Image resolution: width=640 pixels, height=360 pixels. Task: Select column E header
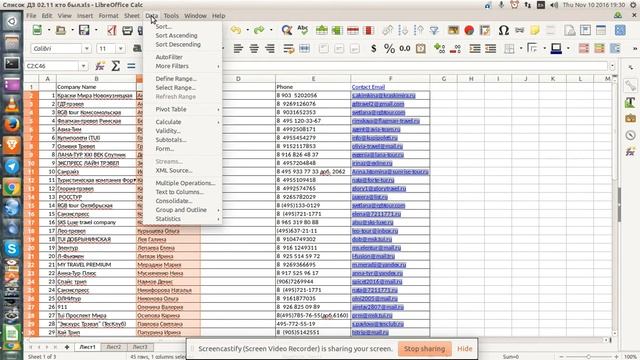(x=313, y=78)
